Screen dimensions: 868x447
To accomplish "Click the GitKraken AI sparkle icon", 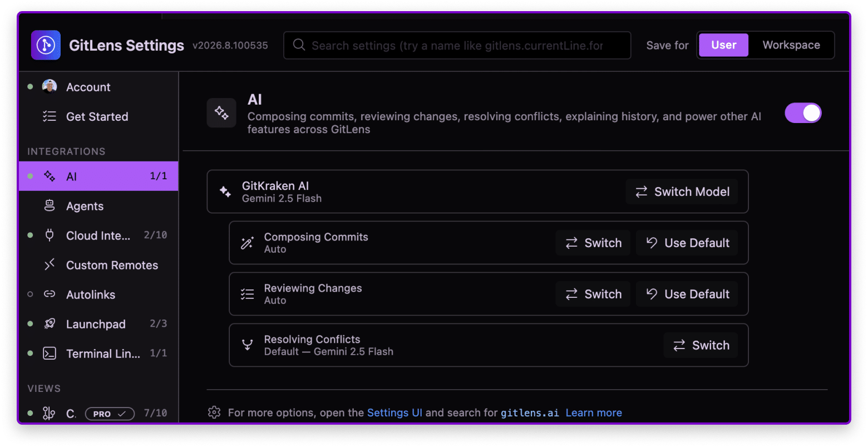I will pos(225,191).
